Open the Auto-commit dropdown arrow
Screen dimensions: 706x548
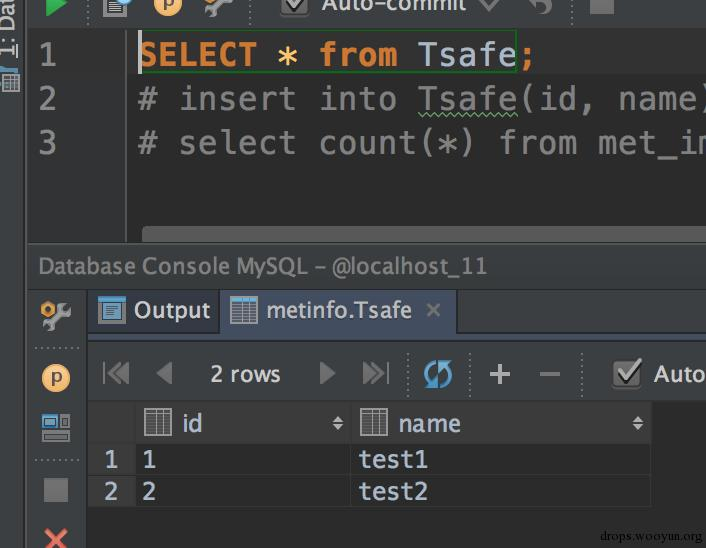pos(489,6)
